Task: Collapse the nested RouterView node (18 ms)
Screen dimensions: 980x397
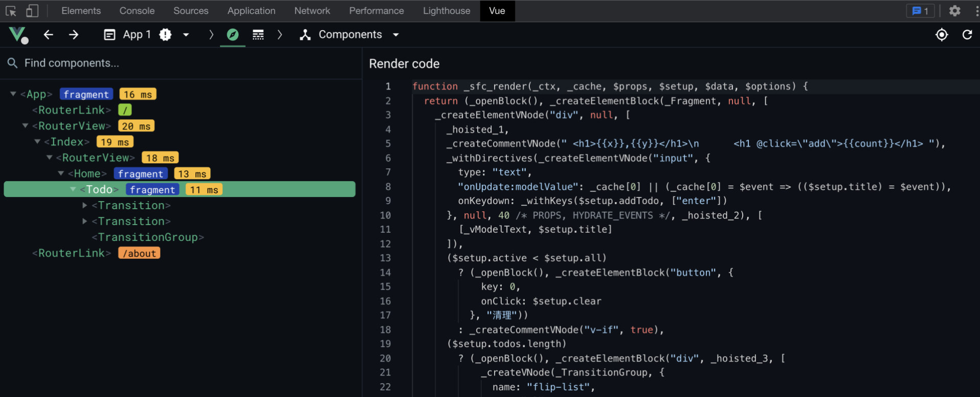Action: tap(50, 158)
